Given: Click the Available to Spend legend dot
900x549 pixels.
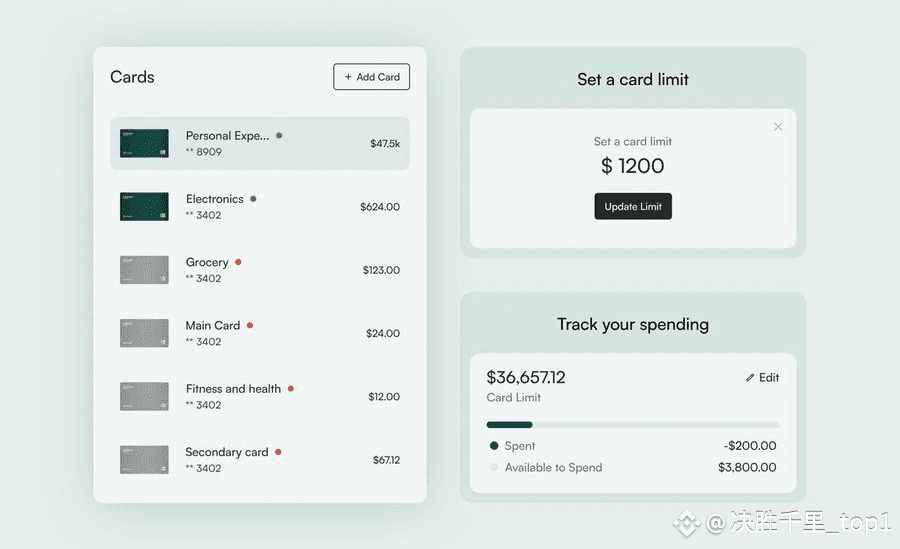Looking at the screenshot, I should point(494,467).
